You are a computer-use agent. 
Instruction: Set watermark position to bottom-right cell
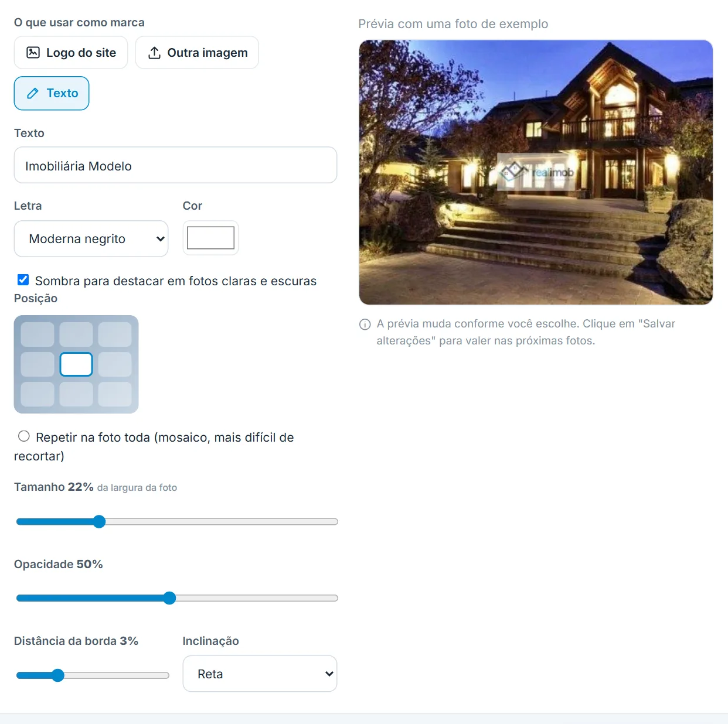pos(115,394)
